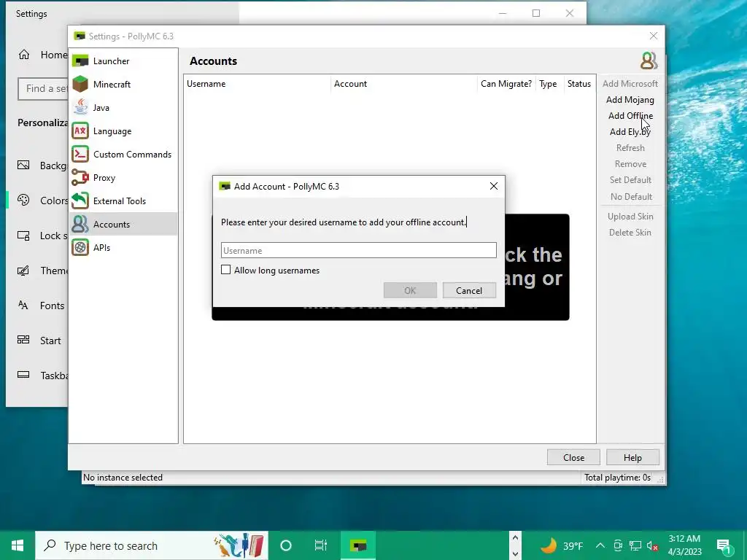Click Add Microsoft account button
Image resolution: width=747 pixels, height=560 pixels.
pos(630,84)
